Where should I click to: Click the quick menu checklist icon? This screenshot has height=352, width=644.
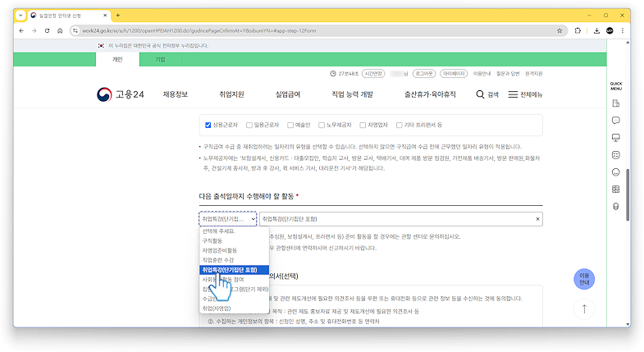615,155
